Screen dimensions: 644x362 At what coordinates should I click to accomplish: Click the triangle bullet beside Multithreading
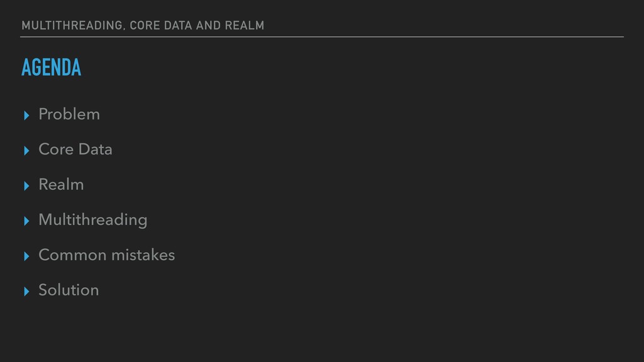[26, 221]
